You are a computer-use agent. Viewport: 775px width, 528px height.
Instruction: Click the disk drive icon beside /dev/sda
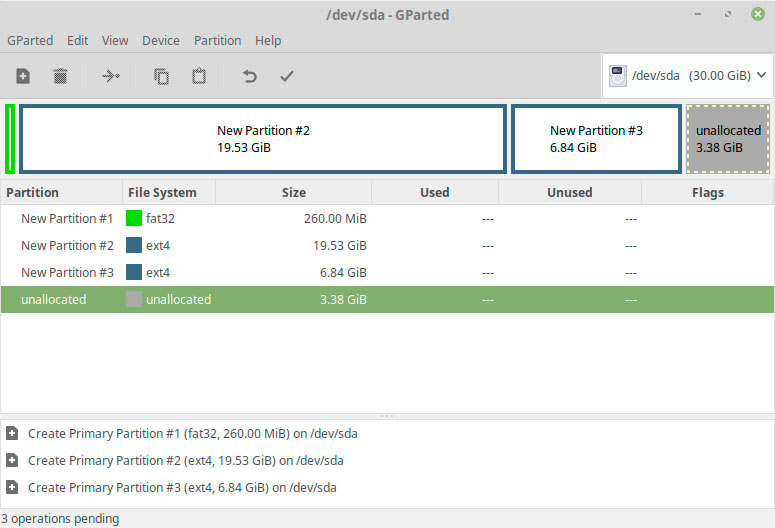pyautogui.click(x=618, y=76)
